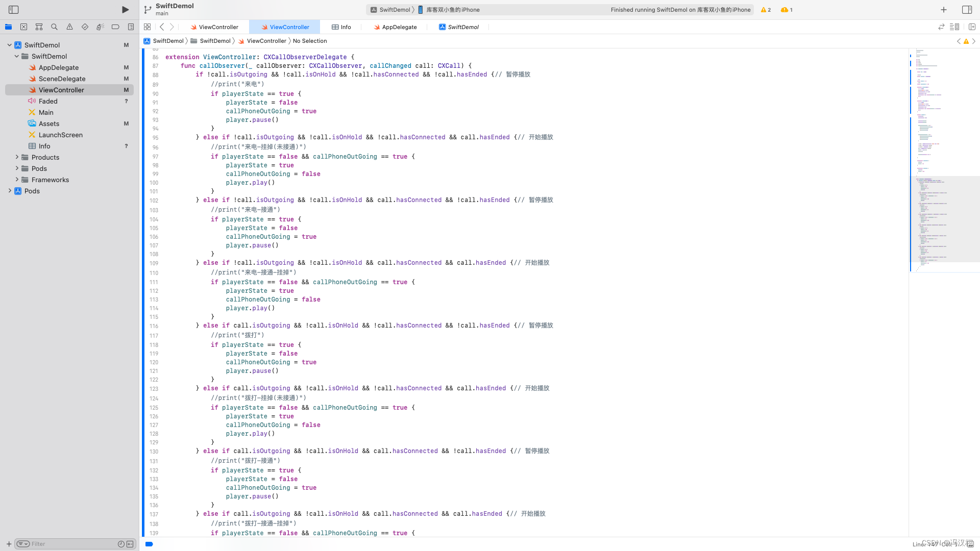Screen dimensions: 980x551
Task: Open SwiftDemol folder in jump bar
Action: pos(211,41)
